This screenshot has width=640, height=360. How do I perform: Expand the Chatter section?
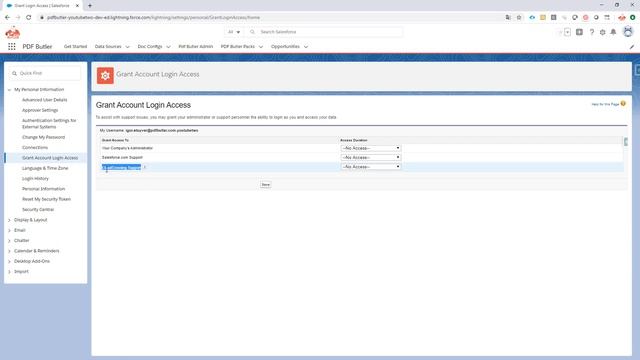(x=9, y=241)
